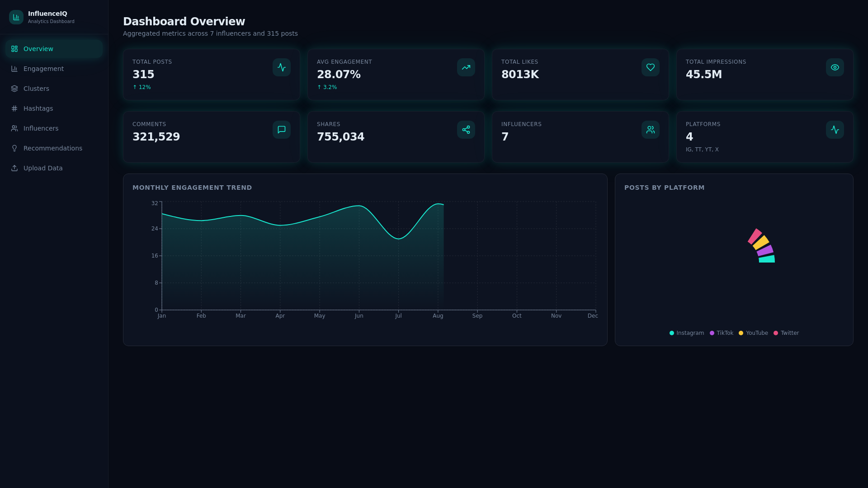The width and height of the screenshot is (868, 488).
Task: Click the Total Likes heart icon
Action: point(651,67)
